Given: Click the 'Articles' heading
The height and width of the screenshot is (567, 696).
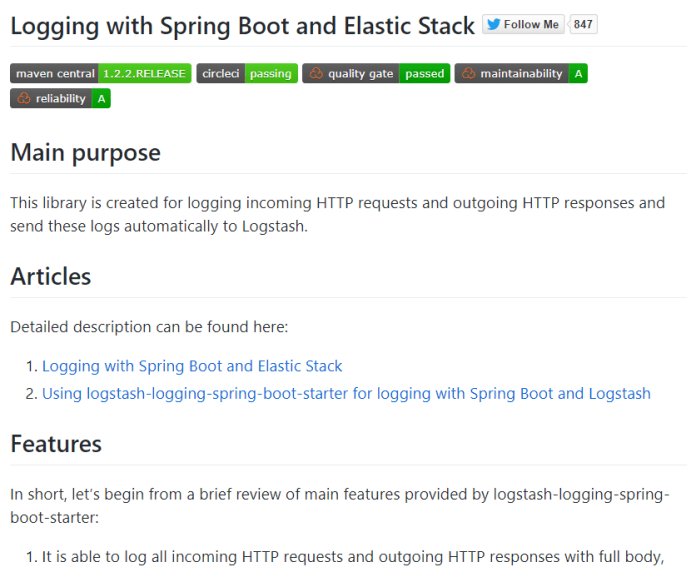Looking at the screenshot, I should (x=51, y=276).
